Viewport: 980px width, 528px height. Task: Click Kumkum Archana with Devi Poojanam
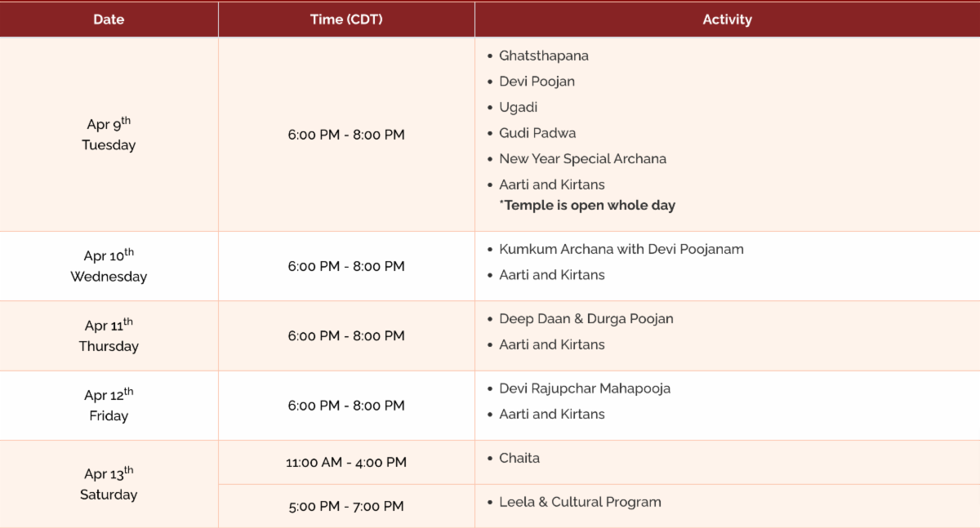pos(621,249)
